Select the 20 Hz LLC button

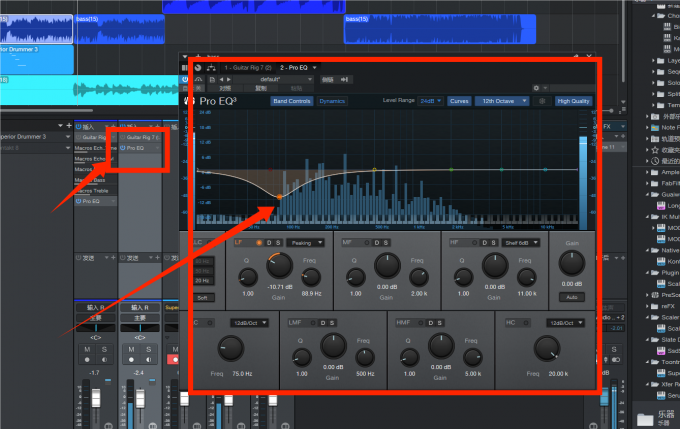[x=202, y=281]
